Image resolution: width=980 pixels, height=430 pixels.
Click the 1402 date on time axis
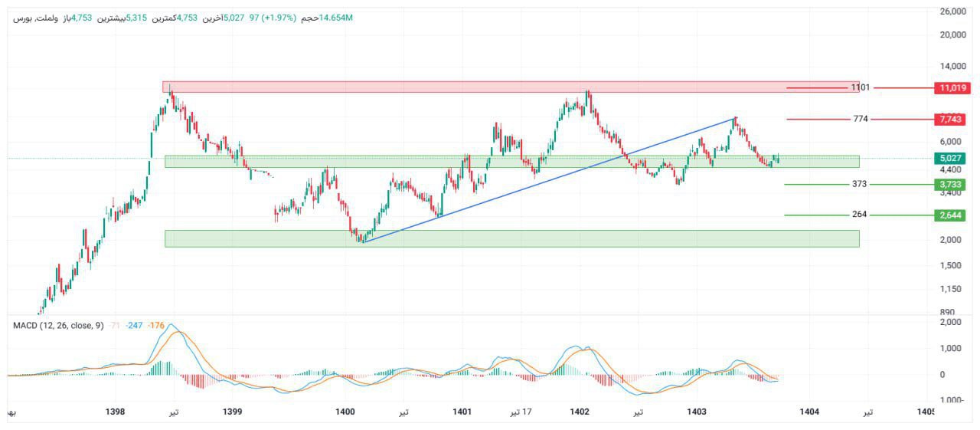pyautogui.click(x=580, y=412)
